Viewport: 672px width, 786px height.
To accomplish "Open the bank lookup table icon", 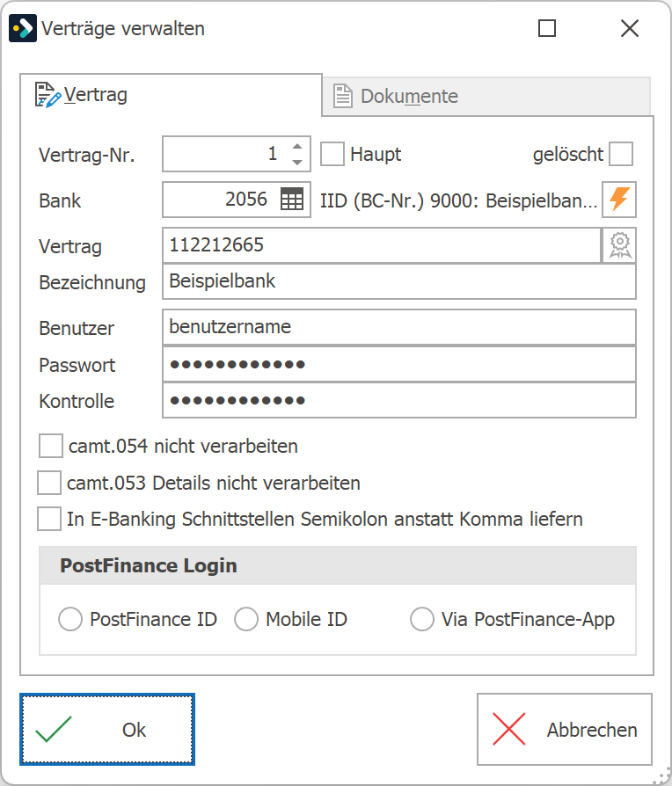I will pos(292,200).
